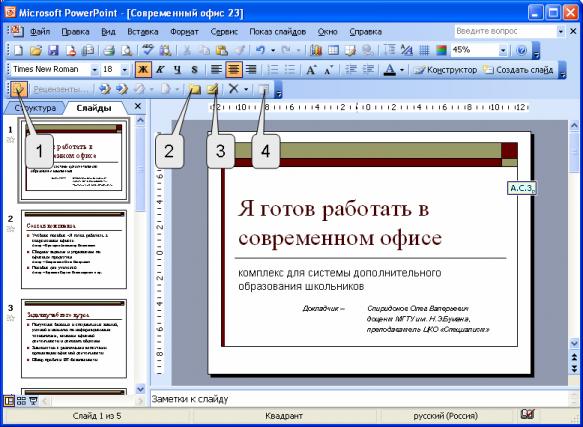Image resolution: width=583 pixels, height=427 pixels.
Task: Click the Expand All icon
Action: click(389, 50)
